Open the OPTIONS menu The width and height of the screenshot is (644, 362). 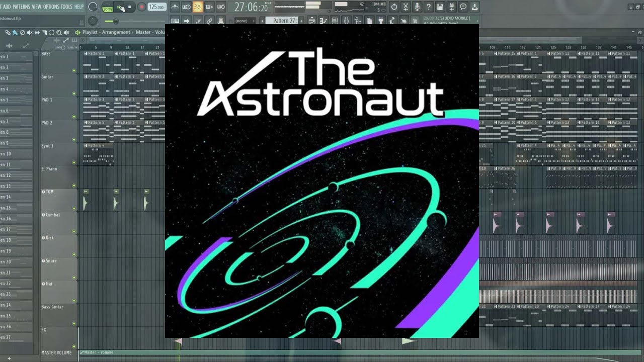coord(51,7)
